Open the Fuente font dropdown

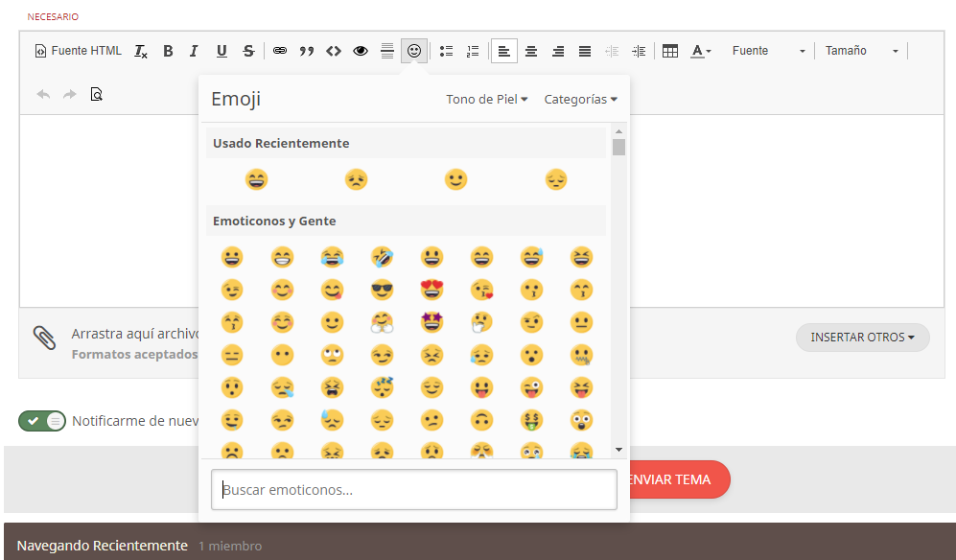(767, 51)
